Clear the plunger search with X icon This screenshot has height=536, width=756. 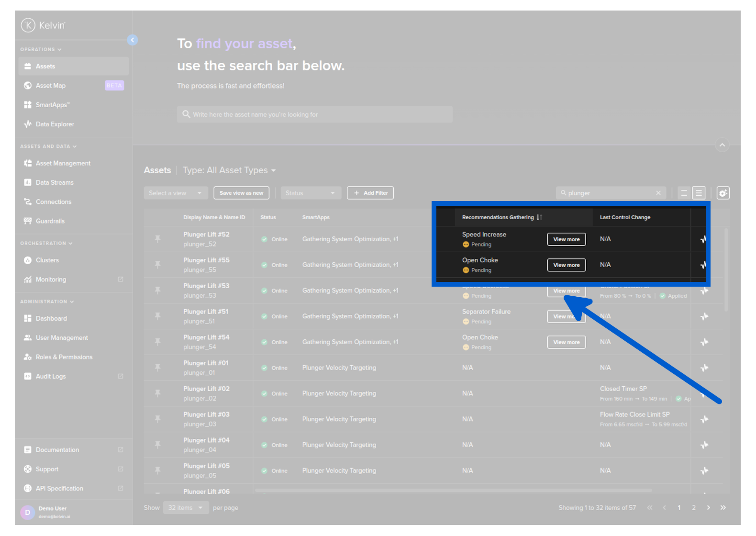(x=658, y=193)
